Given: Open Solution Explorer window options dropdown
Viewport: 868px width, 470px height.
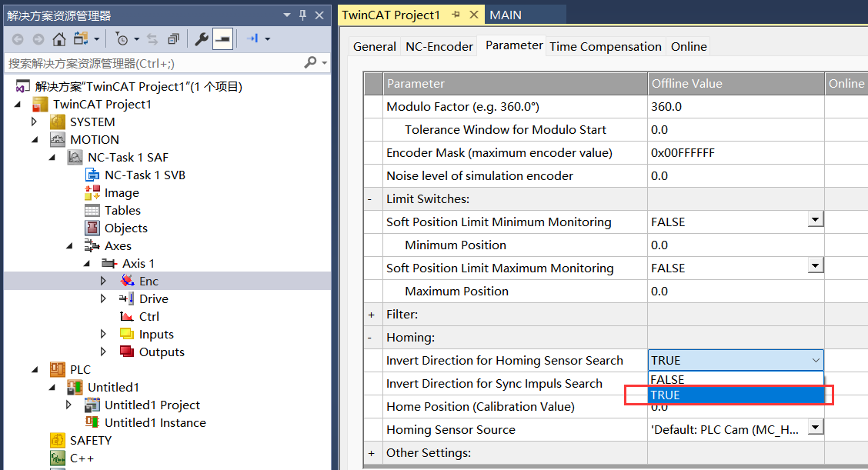Looking at the screenshot, I should point(287,15).
